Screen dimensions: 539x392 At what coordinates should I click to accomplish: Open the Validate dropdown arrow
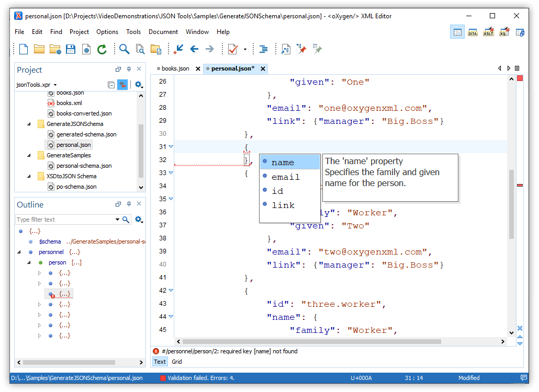point(245,50)
